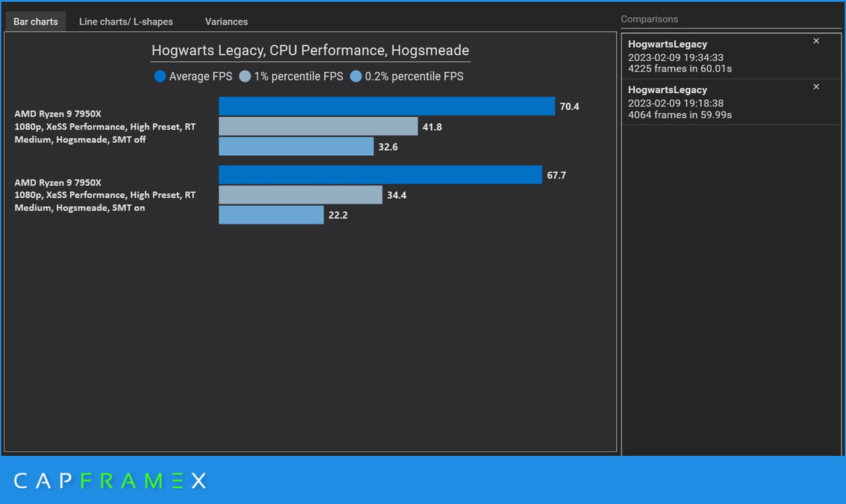Click the 34.4 1% percentile bar
This screenshot has height=504, width=846.
click(x=300, y=195)
